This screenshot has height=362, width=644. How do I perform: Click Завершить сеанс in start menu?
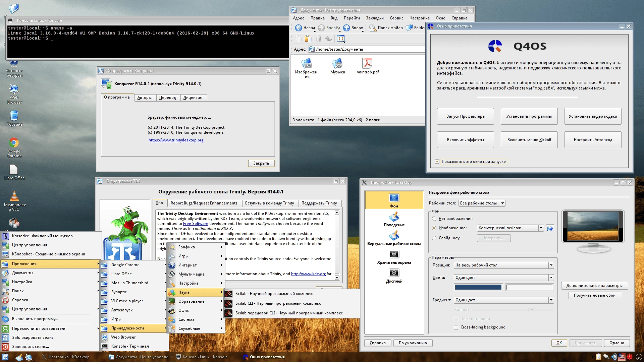coord(50,347)
